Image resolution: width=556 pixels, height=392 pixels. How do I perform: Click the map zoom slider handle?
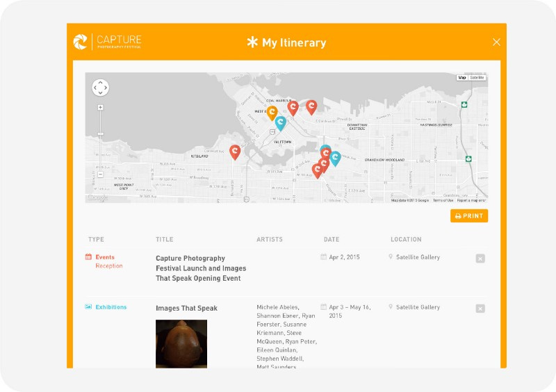click(100, 134)
